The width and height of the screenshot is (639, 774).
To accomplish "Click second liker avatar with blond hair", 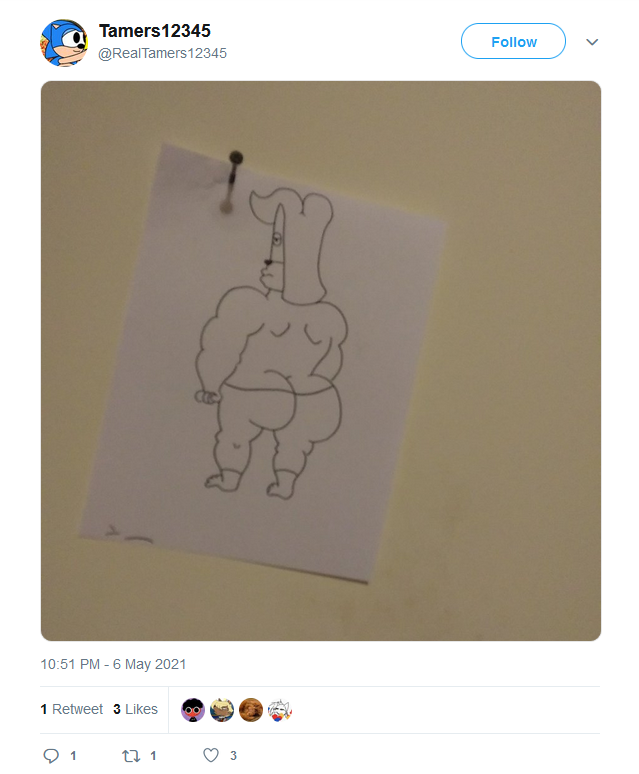I will 222,710.
